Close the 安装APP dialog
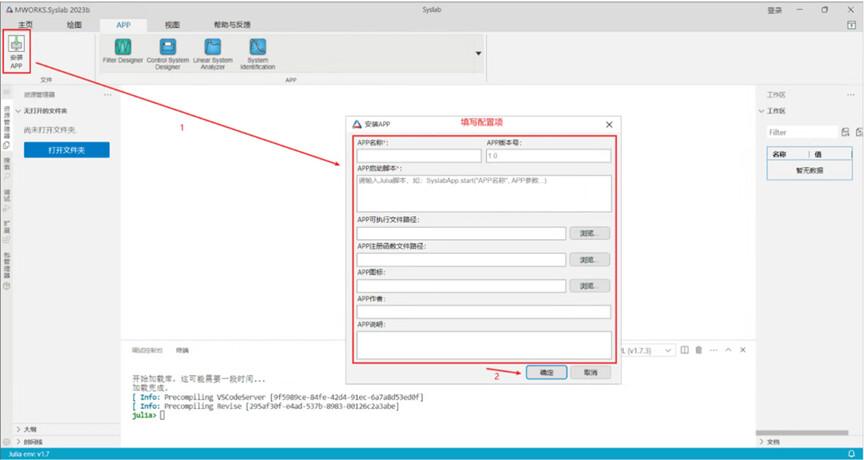The height and width of the screenshot is (460, 864). coord(609,125)
